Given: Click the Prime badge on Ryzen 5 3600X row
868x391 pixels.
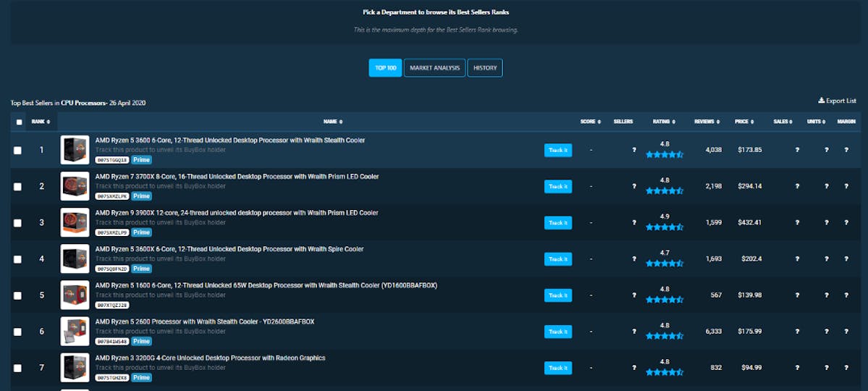Looking at the screenshot, I should [141, 269].
